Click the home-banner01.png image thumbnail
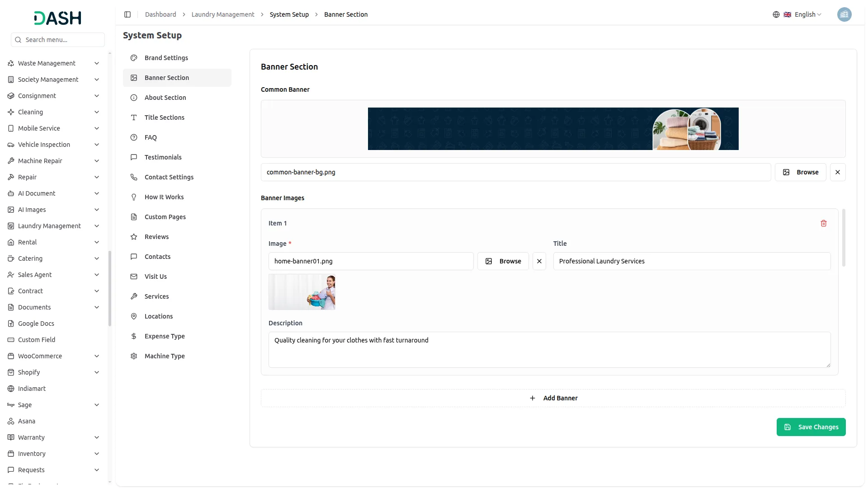This screenshot has height=488, width=868. point(302,292)
